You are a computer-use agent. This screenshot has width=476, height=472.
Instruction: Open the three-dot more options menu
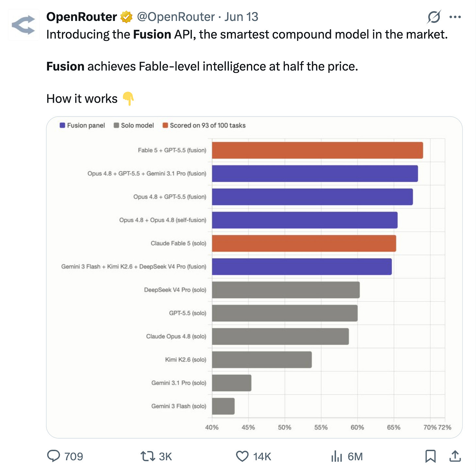(x=455, y=17)
